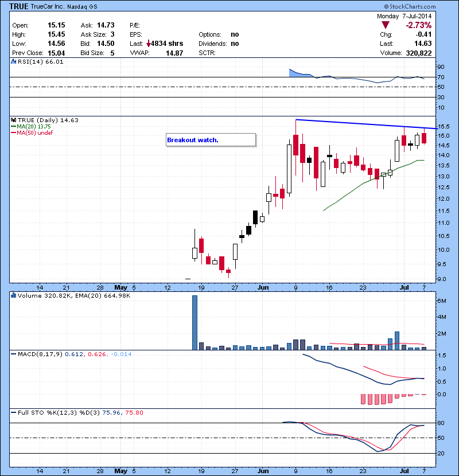Click the red down arrow before 4834 shrs
The image size is (459, 476).
click(148, 44)
